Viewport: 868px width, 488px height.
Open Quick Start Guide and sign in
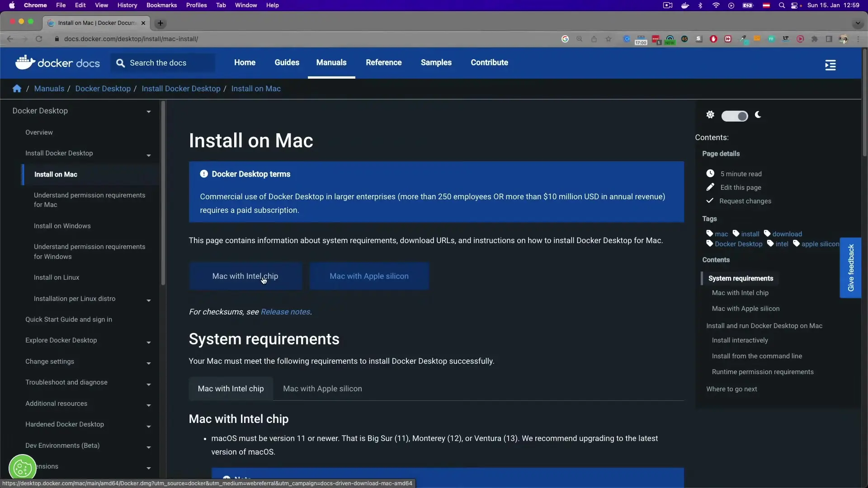(x=69, y=319)
